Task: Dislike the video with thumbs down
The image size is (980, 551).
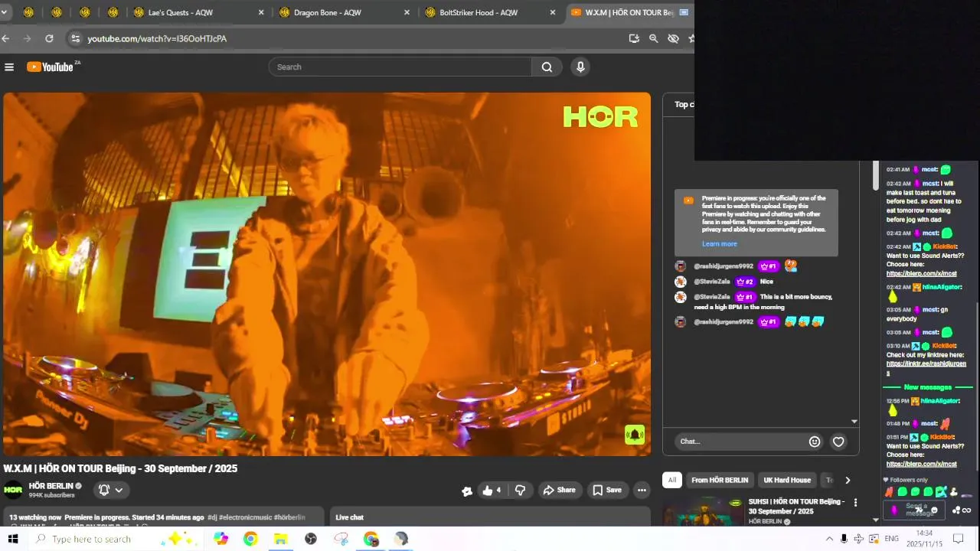Action: (x=520, y=490)
